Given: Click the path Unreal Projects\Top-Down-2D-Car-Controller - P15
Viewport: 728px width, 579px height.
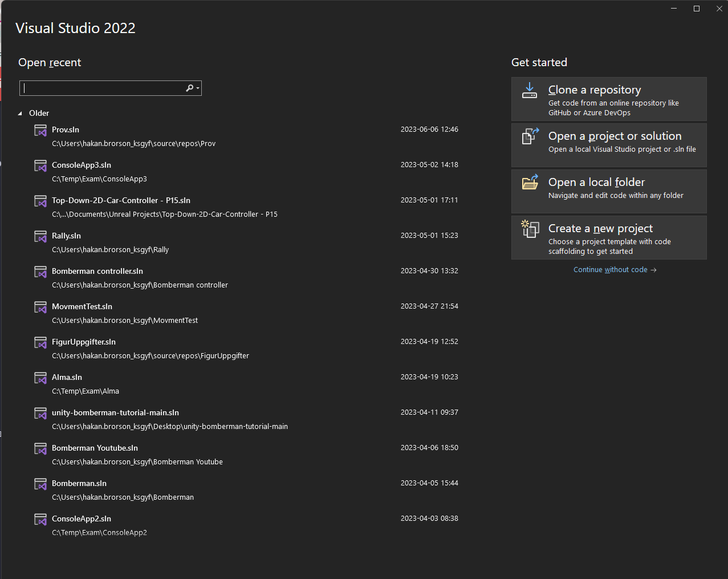Looking at the screenshot, I should 165,214.
